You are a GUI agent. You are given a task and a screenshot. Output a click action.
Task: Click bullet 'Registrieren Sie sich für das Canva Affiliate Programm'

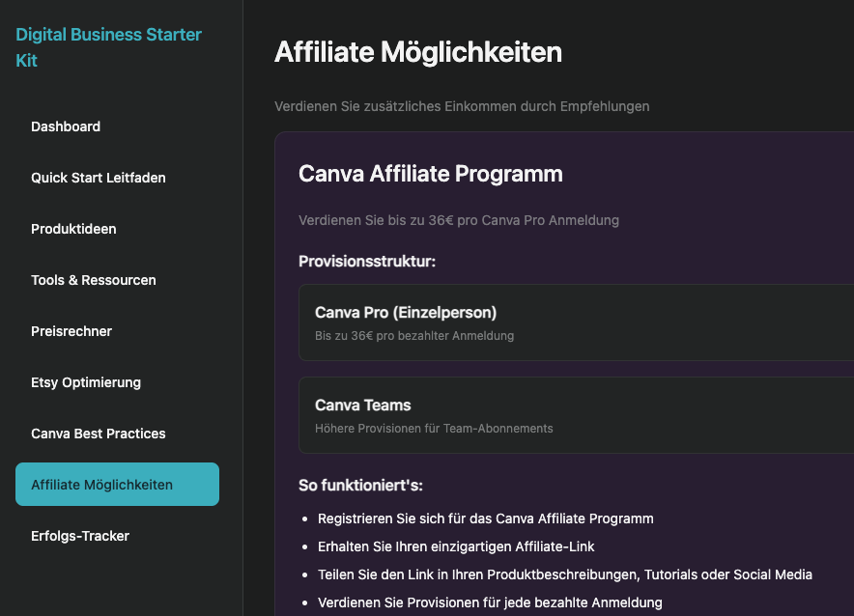click(485, 518)
